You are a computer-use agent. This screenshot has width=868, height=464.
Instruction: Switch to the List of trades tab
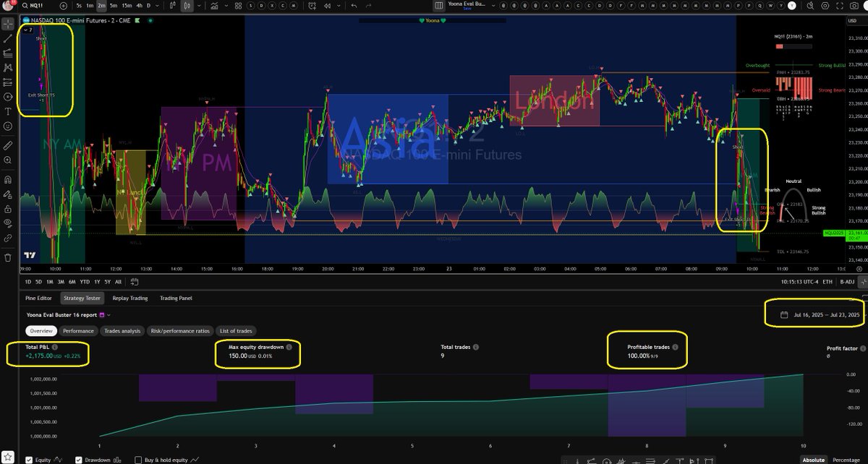point(236,330)
